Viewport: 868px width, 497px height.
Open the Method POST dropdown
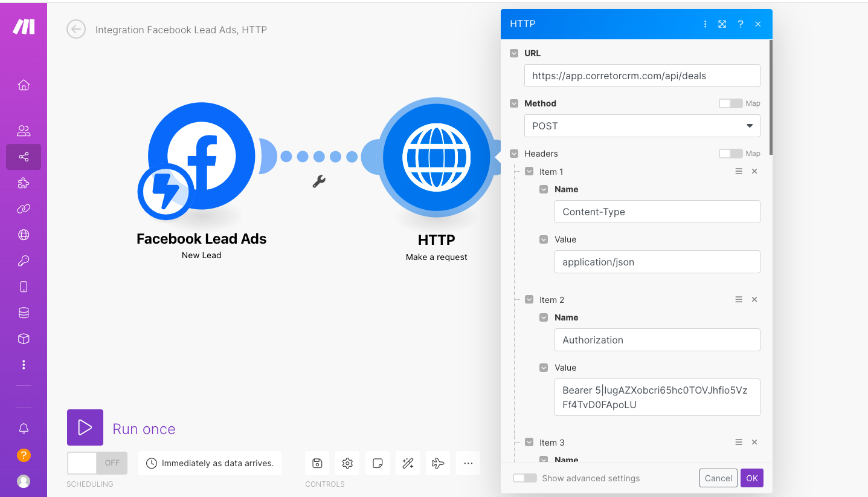pyautogui.click(x=641, y=126)
